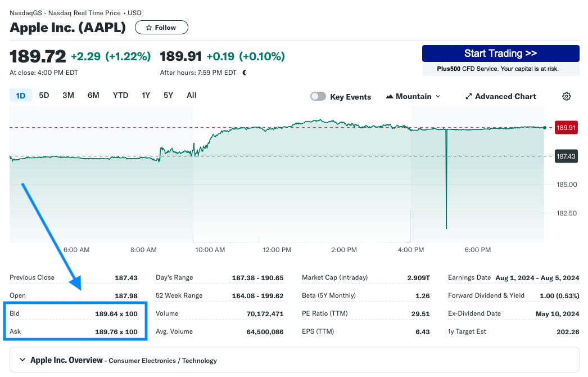The height and width of the screenshot is (377, 588).
Task: Click the 52 Week Range value 164.08 - 199.62
Action: (x=257, y=296)
